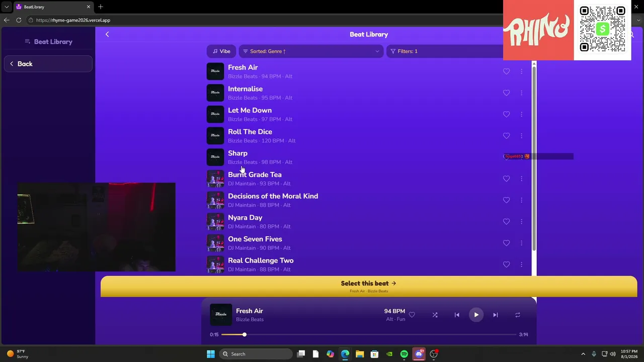644x362 pixels.
Task: Toggle repeat in the player
Action: click(517, 315)
